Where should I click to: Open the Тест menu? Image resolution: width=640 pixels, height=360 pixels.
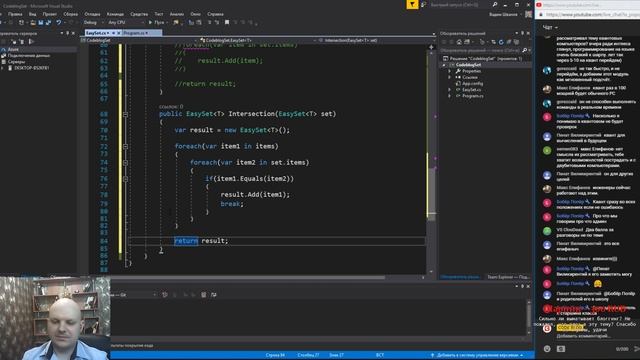point(159,14)
